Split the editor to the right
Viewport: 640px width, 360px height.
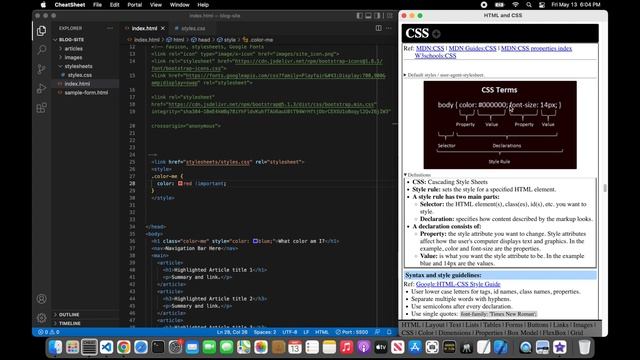tap(379, 28)
